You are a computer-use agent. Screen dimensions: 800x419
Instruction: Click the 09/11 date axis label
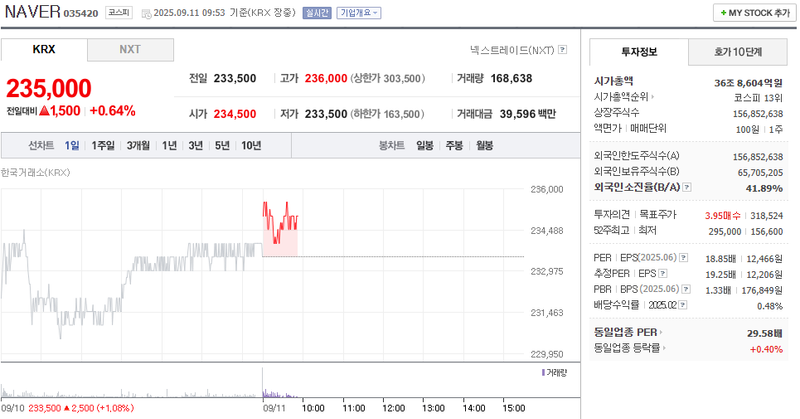274,408
